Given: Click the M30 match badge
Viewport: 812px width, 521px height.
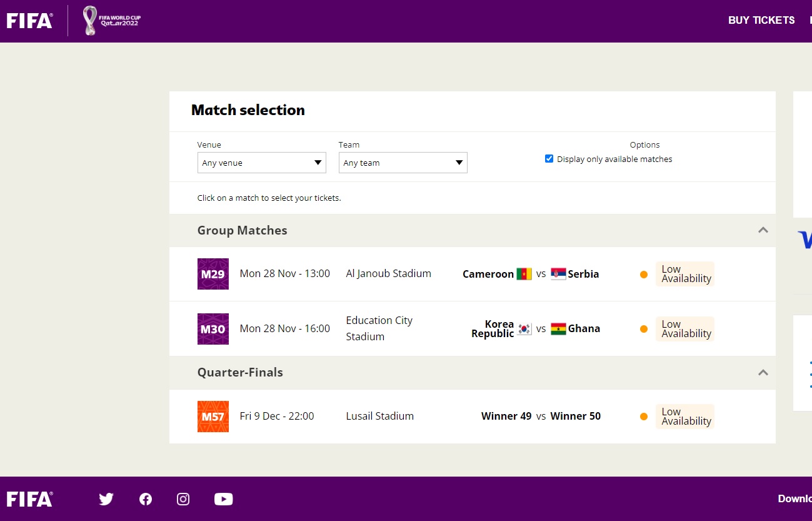Looking at the screenshot, I should tap(213, 329).
